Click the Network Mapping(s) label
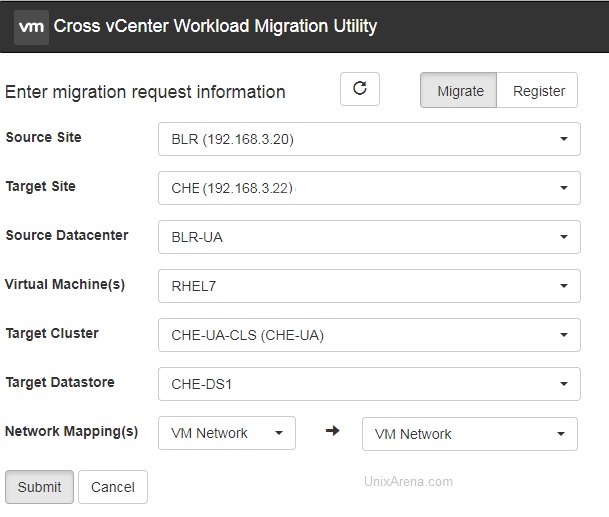Viewport: 609px width, 517px height. [x=71, y=431]
